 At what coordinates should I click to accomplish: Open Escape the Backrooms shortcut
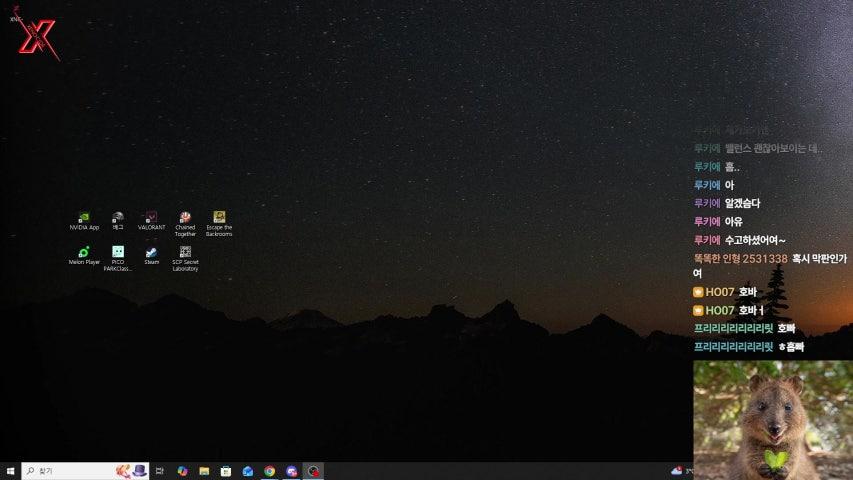click(x=219, y=217)
